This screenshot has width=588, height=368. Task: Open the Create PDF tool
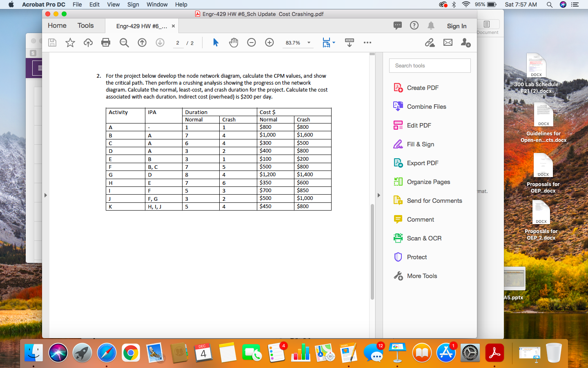pyautogui.click(x=423, y=88)
